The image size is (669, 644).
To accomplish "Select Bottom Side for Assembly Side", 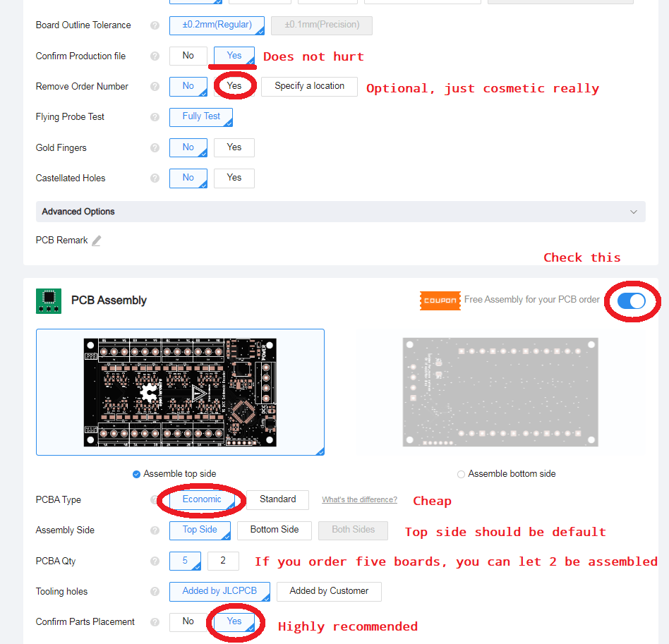I will [x=275, y=530].
